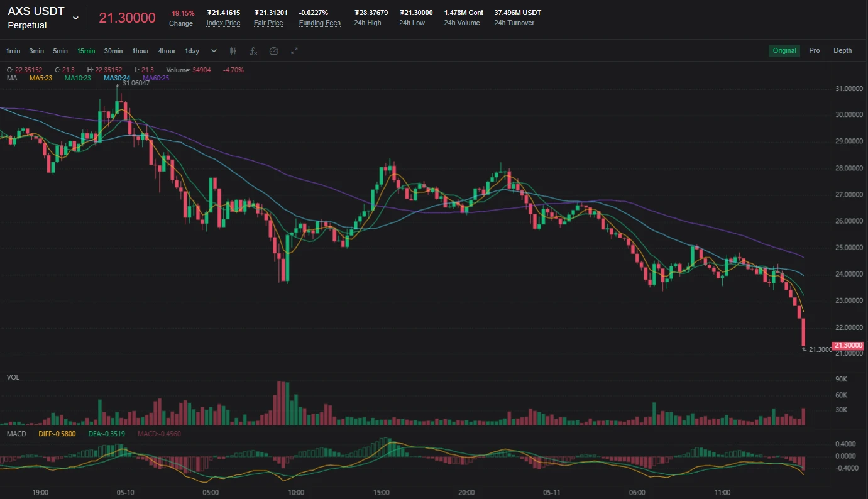Click the Funding Fees link
The image size is (868, 499).
tap(319, 23)
